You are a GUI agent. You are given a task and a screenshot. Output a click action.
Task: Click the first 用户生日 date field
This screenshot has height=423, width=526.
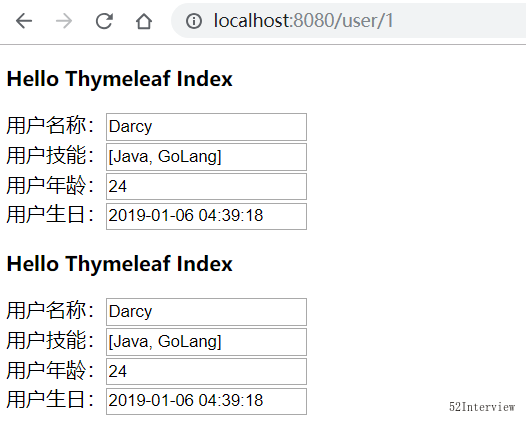pyautogui.click(x=206, y=216)
